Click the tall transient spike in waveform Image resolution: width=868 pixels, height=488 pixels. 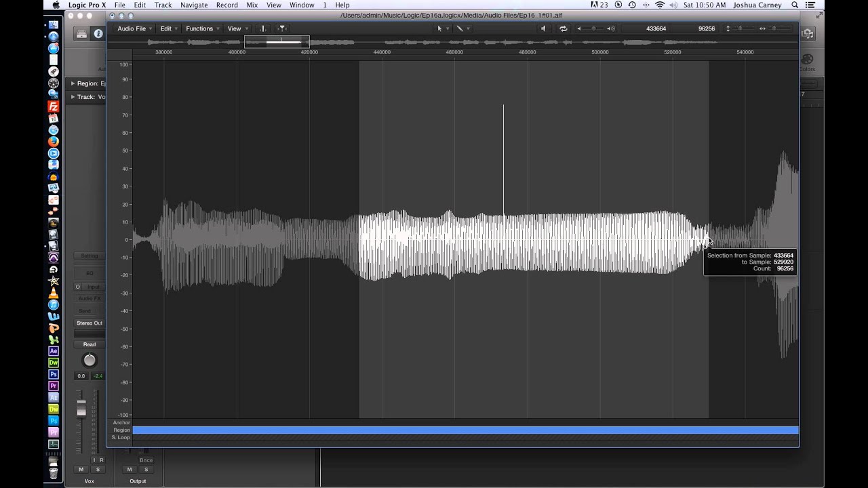pos(503,159)
